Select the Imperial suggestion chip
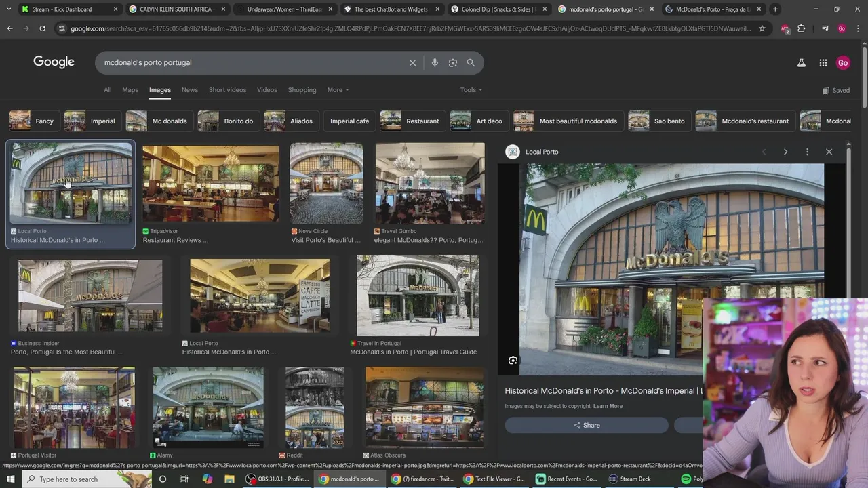Viewport: 868px width, 488px height. pos(93,121)
